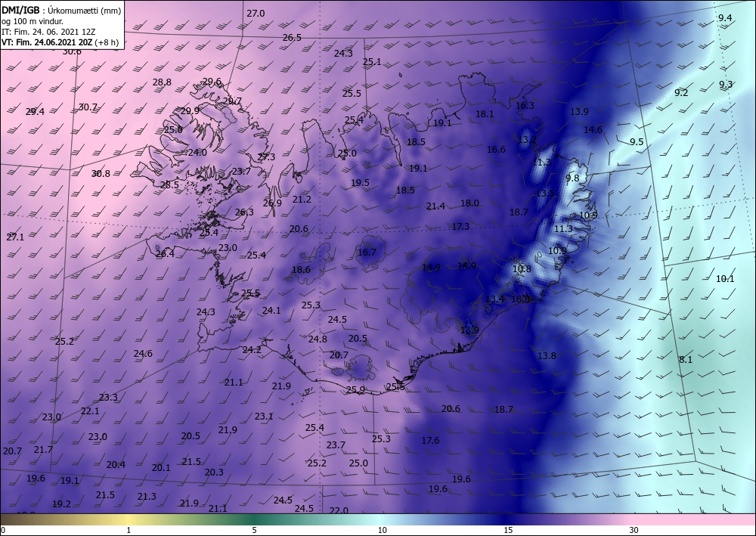The image size is (756, 536).
Task: Click the 19.5 value on the map
Action: click(360, 183)
